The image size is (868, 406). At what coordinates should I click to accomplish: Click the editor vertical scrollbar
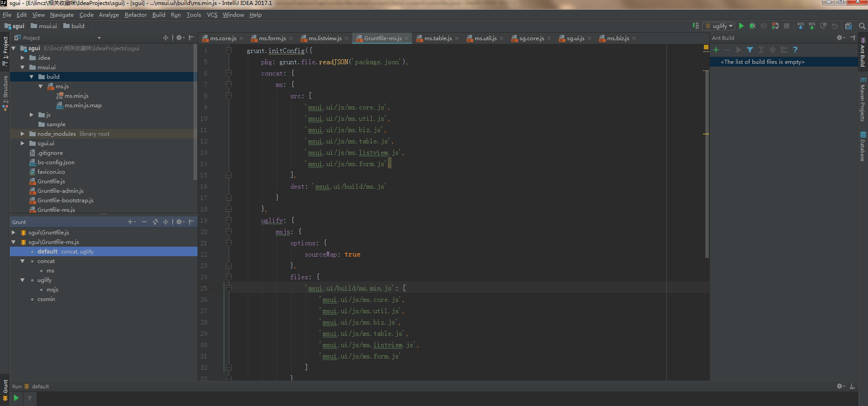click(x=707, y=164)
